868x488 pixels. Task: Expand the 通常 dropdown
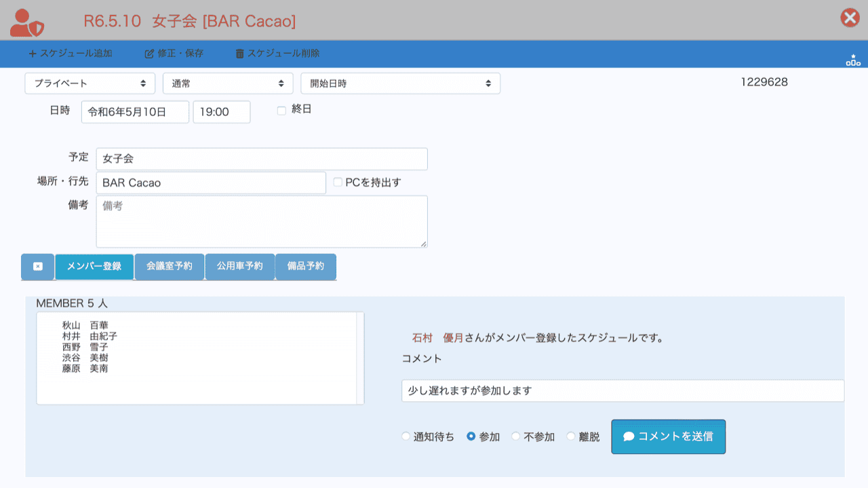pyautogui.click(x=227, y=83)
